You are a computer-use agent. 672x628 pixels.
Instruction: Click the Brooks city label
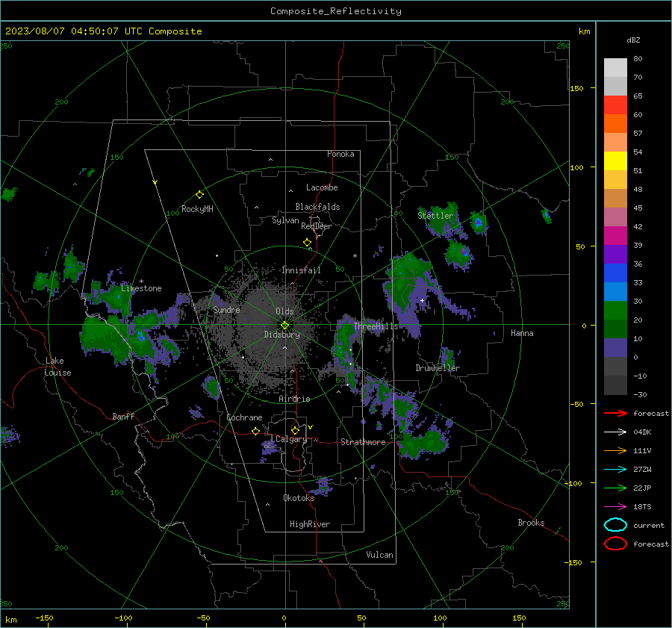coord(531,523)
